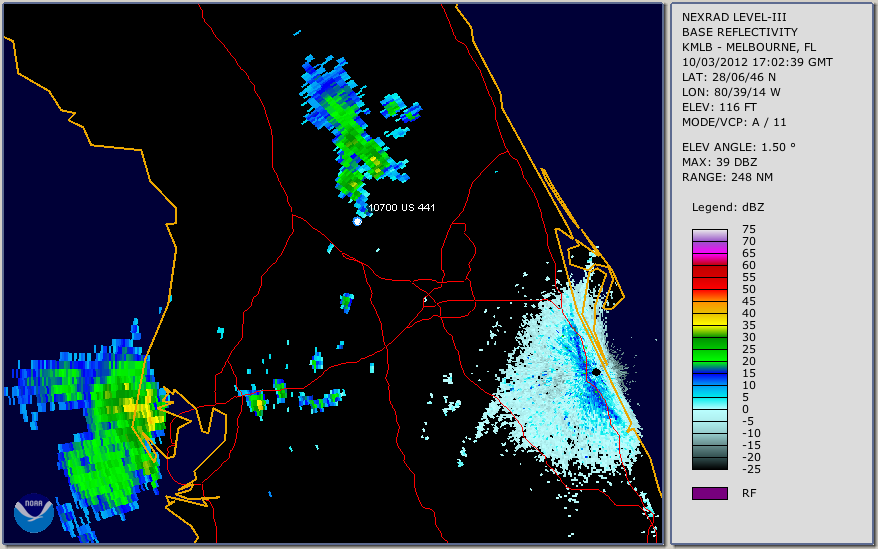Select the 'BASE REFLECTIVITY' product text
The width and height of the screenshot is (878, 549).
click(739, 32)
